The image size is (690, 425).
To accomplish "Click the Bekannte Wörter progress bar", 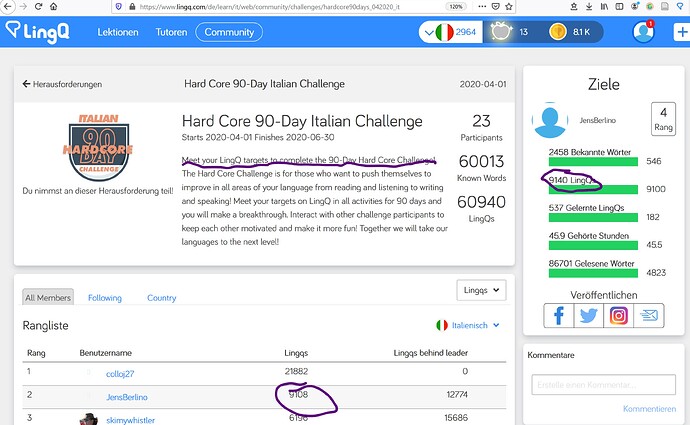I will point(593,161).
